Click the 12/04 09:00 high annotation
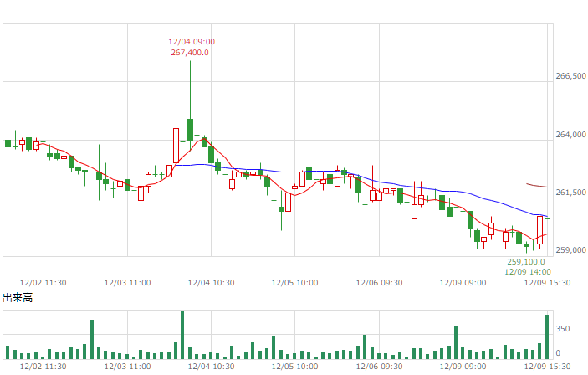The width and height of the screenshot is (588, 375). 192,42
